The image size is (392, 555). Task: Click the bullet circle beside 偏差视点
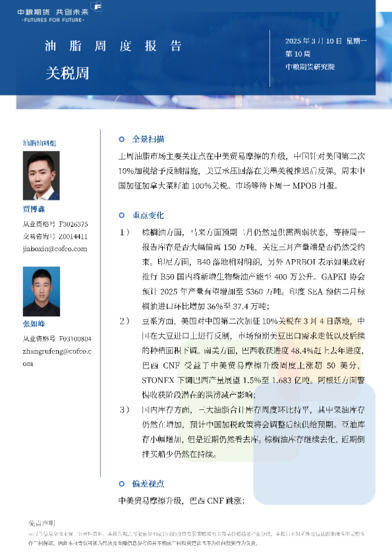(x=122, y=484)
